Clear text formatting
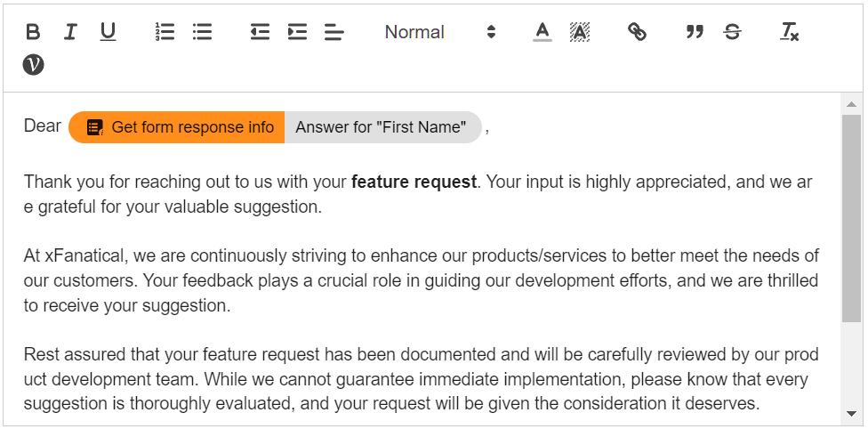 pyautogui.click(x=790, y=32)
